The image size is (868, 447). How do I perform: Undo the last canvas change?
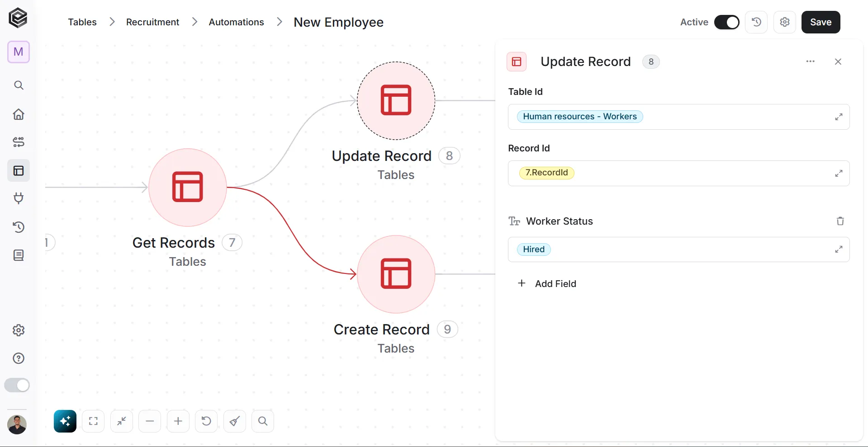[x=206, y=421]
